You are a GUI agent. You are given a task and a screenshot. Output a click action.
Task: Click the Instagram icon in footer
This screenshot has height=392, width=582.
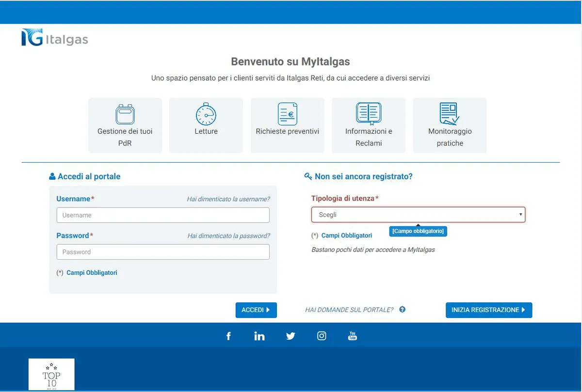pos(322,336)
